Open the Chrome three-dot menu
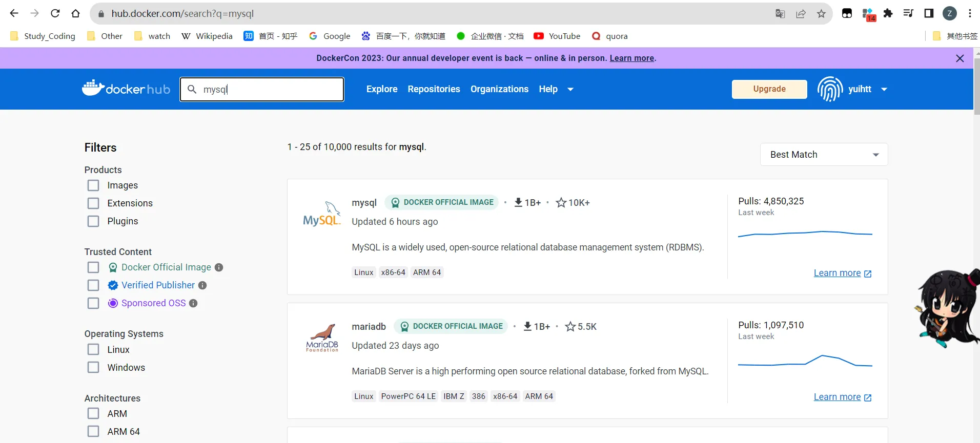Screen dimensions: 980x443 [x=970, y=14]
